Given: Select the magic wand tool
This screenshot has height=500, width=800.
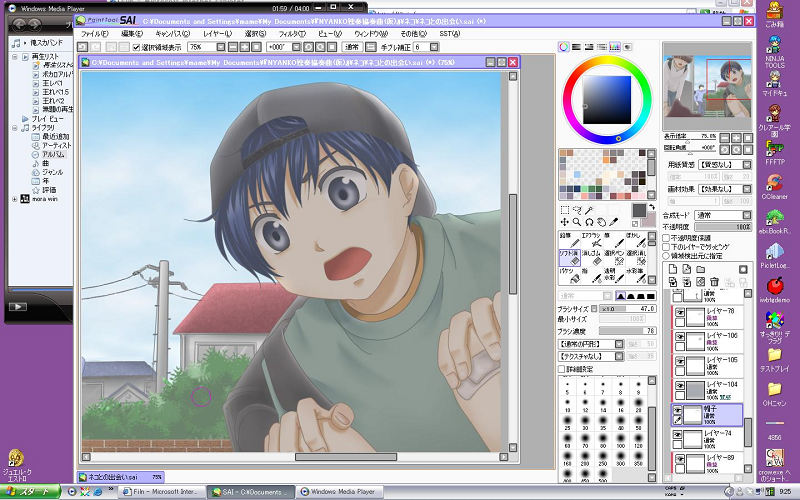Looking at the screenshot, I should click(x=589, y=210).
